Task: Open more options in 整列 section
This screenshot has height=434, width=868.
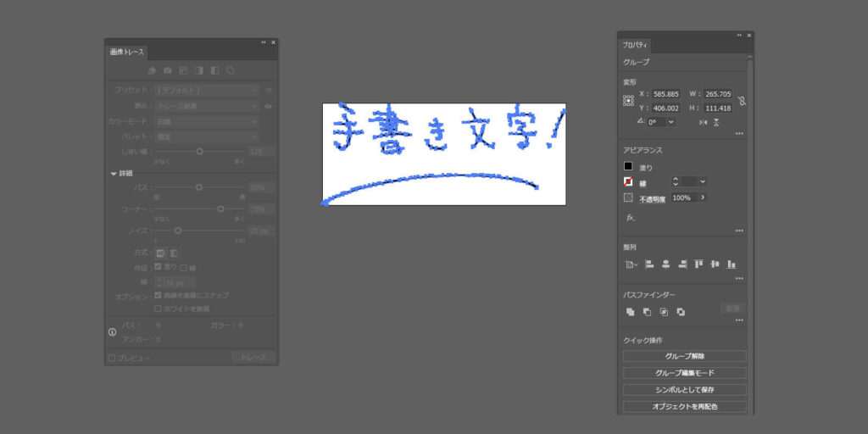Action: point(739,278)
